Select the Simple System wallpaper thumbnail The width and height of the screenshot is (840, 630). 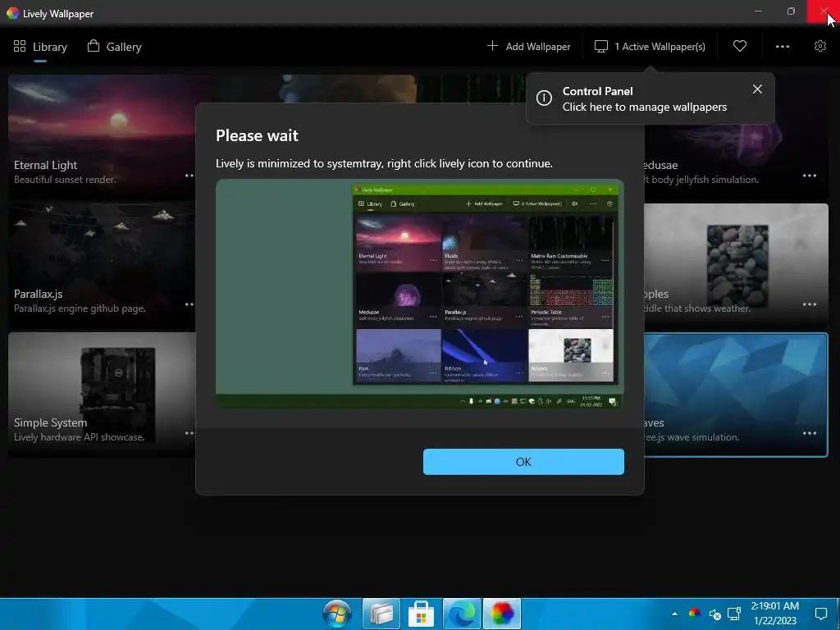[102, 394]
